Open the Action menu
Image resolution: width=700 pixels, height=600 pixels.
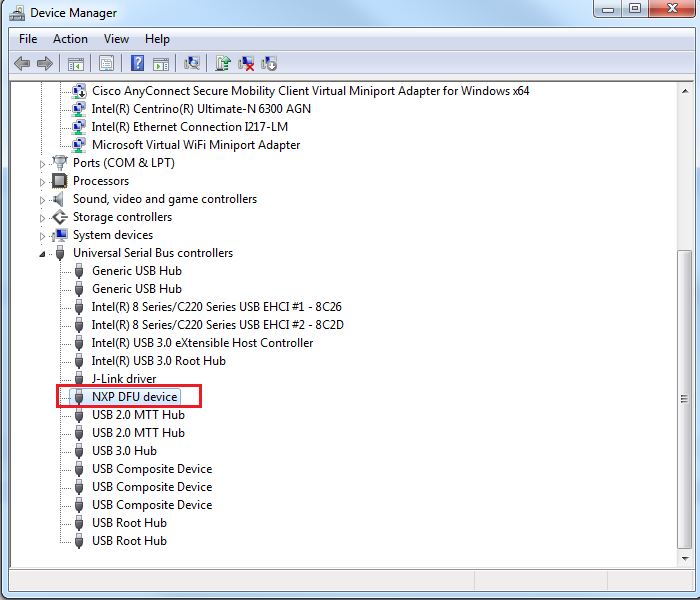click(70, 39)
